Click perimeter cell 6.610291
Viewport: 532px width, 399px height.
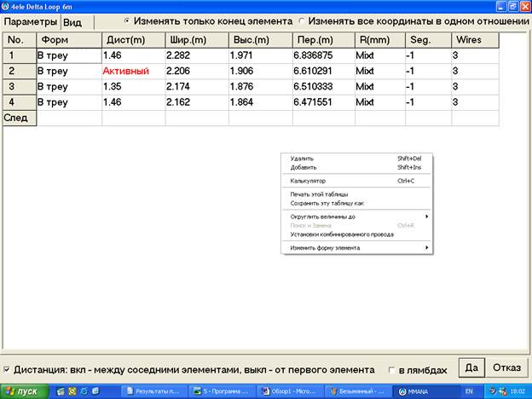coord(324,72)
